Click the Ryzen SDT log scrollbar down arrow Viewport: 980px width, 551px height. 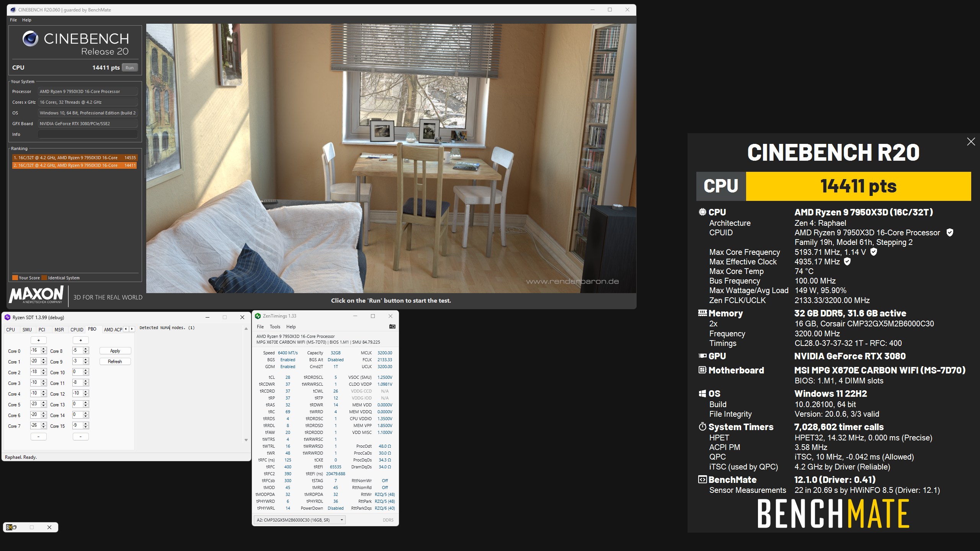coord(246,440)
